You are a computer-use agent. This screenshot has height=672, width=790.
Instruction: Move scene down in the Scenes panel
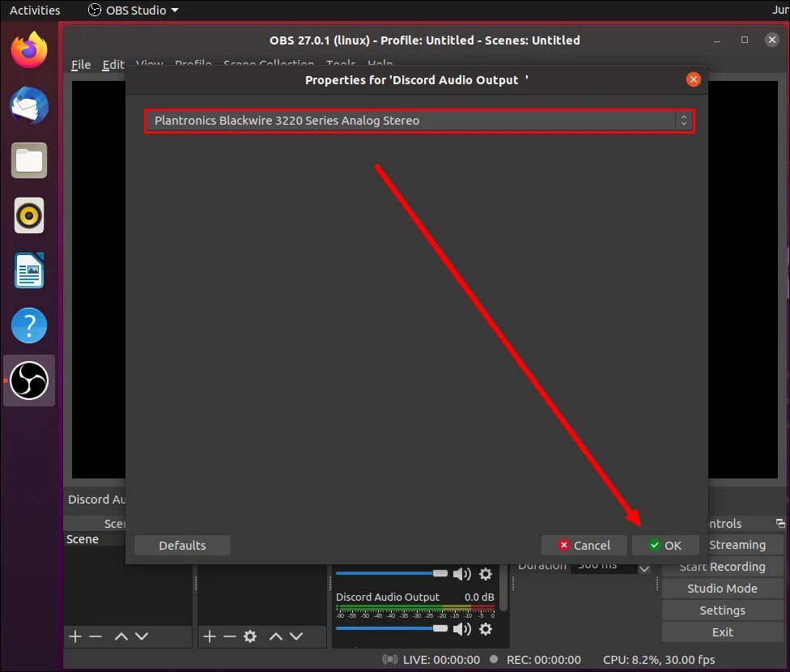pyautogui.click(x=142, y=636)
